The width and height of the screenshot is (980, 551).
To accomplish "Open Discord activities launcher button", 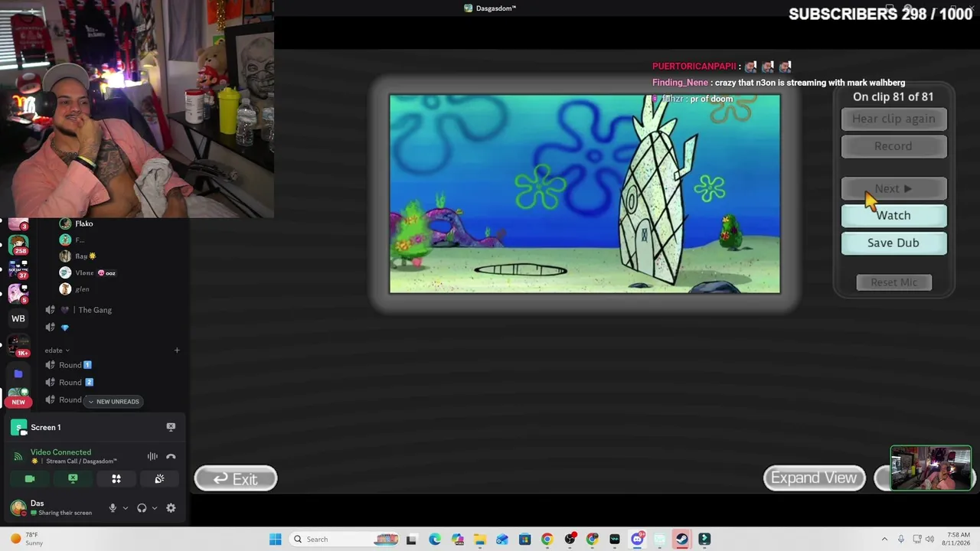I will click(116, 478).
